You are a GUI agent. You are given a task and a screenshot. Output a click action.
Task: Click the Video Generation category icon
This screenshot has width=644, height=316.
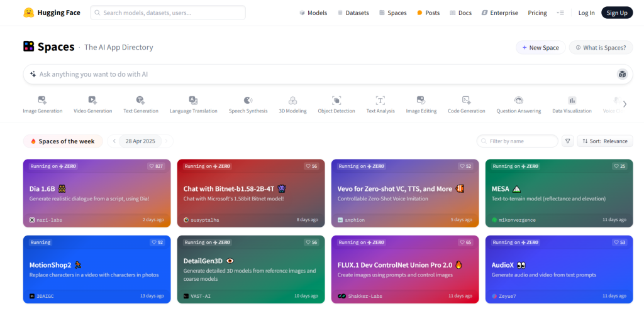point(92,100)
